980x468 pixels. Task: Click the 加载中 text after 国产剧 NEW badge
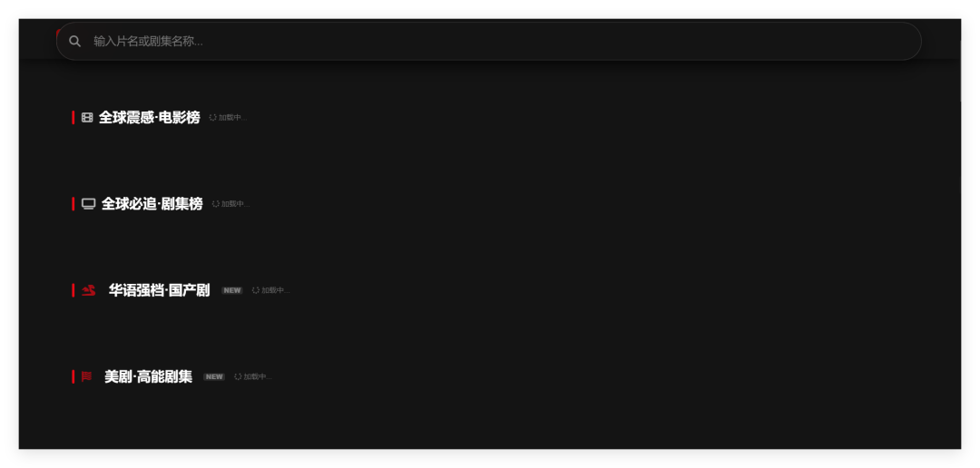275,290
